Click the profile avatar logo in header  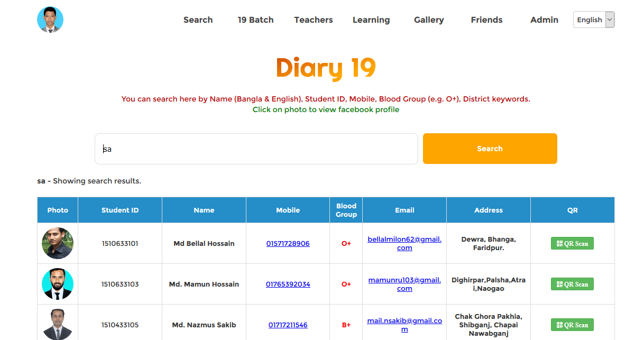(50, 20)
